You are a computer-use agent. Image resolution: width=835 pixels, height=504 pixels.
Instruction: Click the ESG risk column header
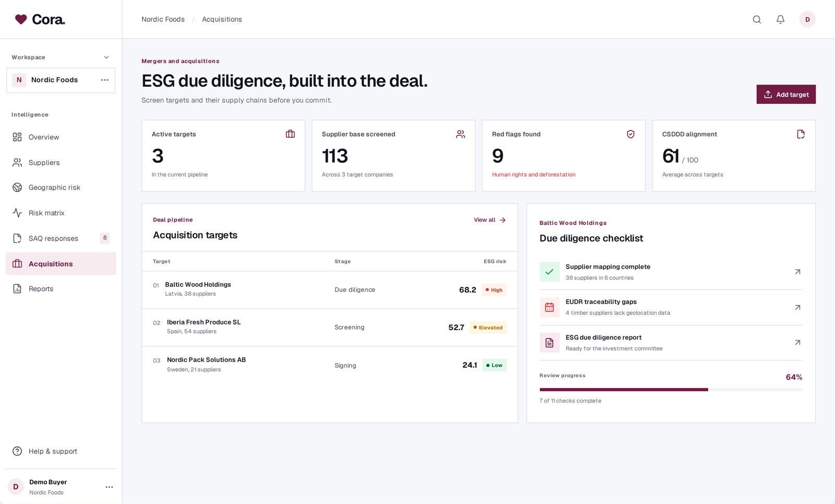(495, 261)
